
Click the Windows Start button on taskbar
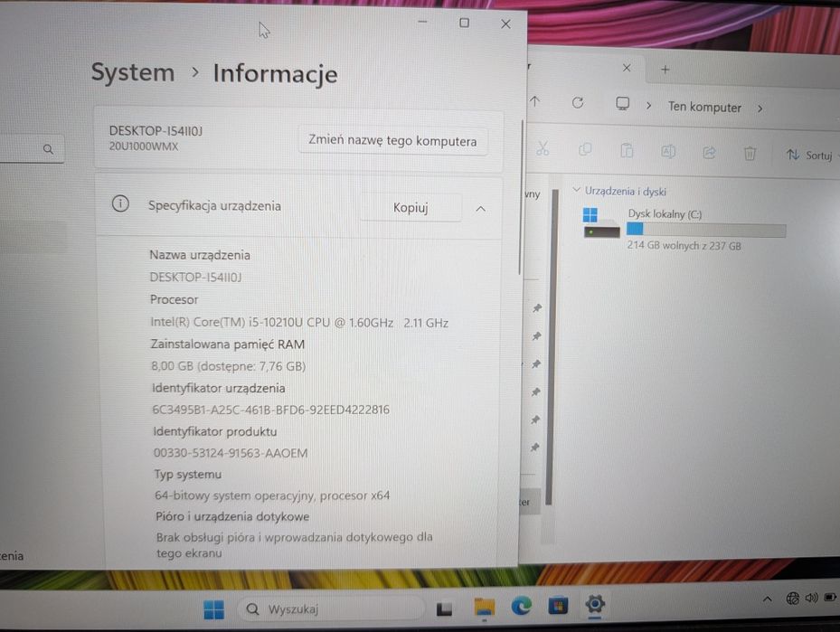(x=213, y=609)
